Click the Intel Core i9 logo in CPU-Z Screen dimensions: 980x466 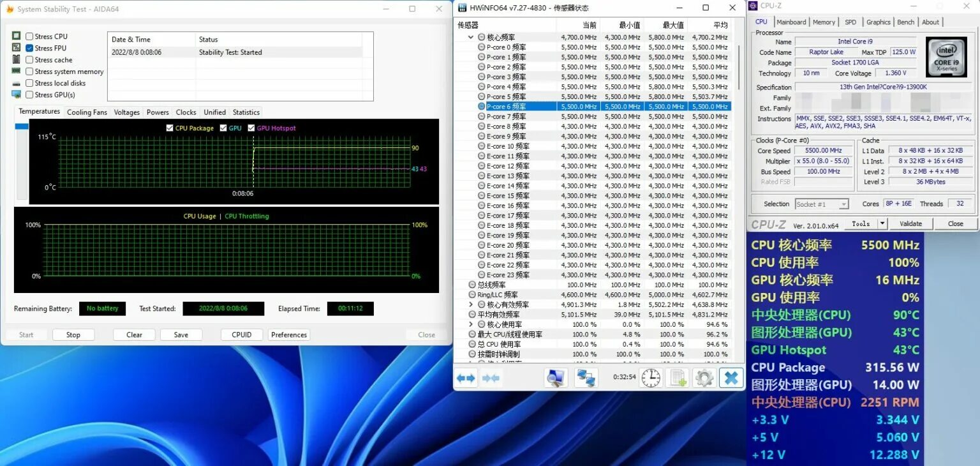point(947,57)
